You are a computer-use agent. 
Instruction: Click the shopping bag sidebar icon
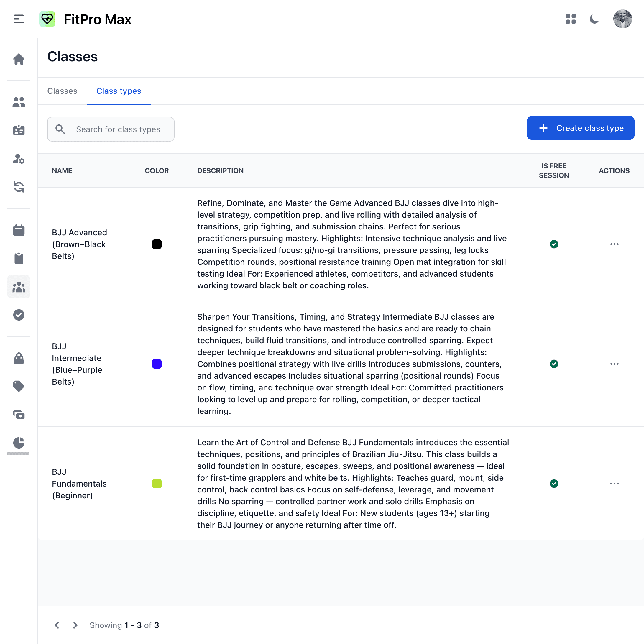point(19,358)
